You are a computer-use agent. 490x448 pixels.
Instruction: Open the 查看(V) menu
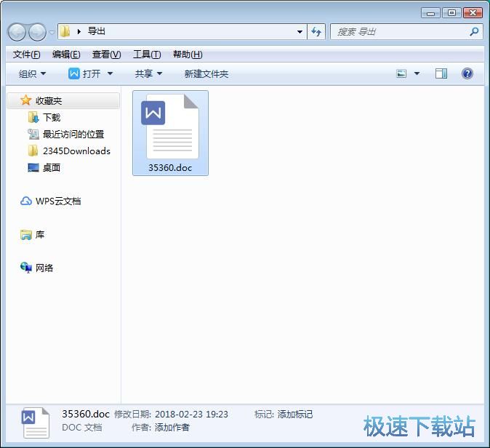(x=107, y=55)
